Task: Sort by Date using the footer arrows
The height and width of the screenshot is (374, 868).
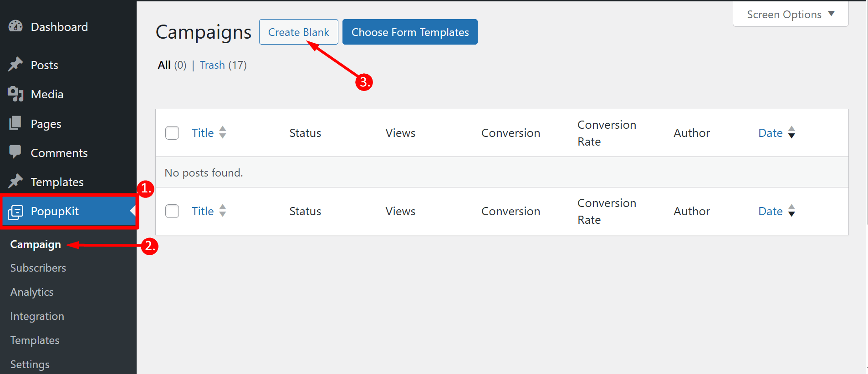Action: coord(791,211)
